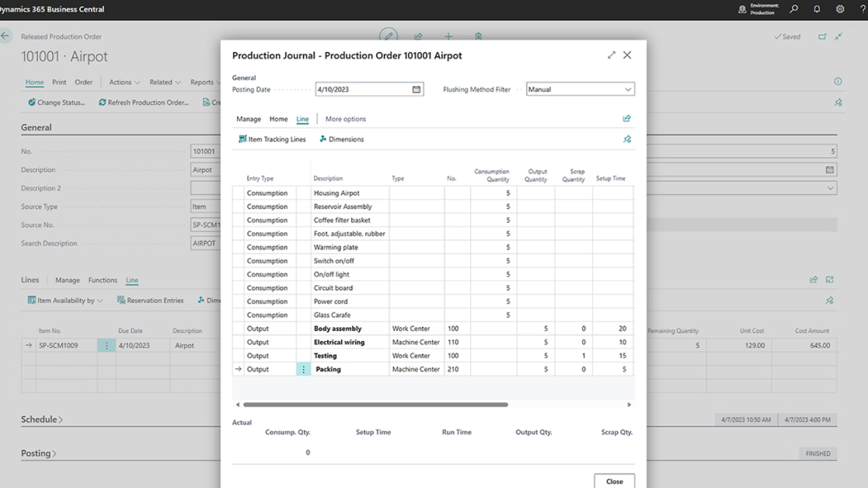Open the search magnifier in top bar
This screenshot has height=488, width=868.
pyautogui.click(x=794, y=9)
